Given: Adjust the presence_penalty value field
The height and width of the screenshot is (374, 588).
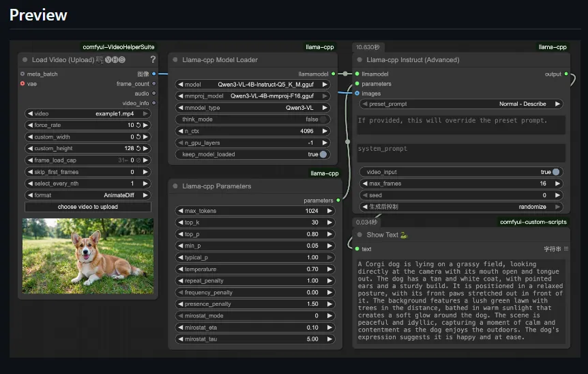Looking at the screenshot, I should 255,304.
